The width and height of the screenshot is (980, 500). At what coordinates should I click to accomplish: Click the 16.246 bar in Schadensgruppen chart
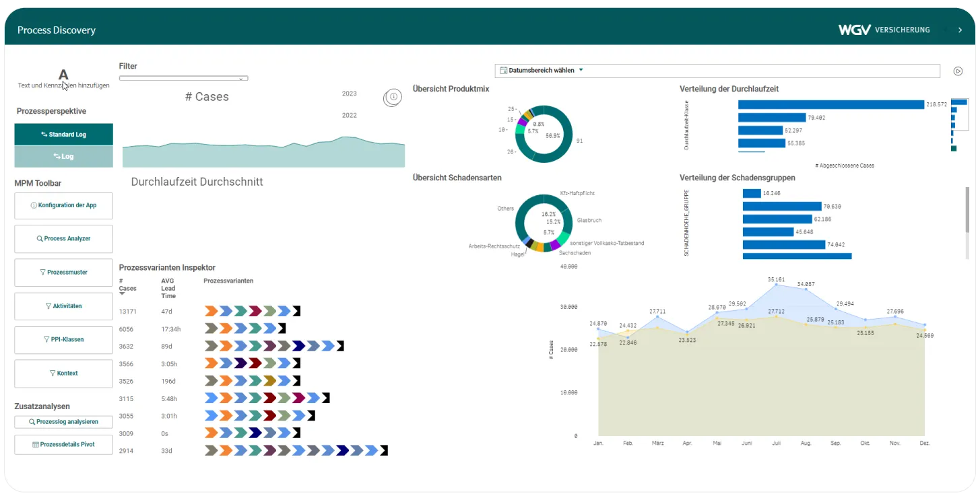point(752,193)
